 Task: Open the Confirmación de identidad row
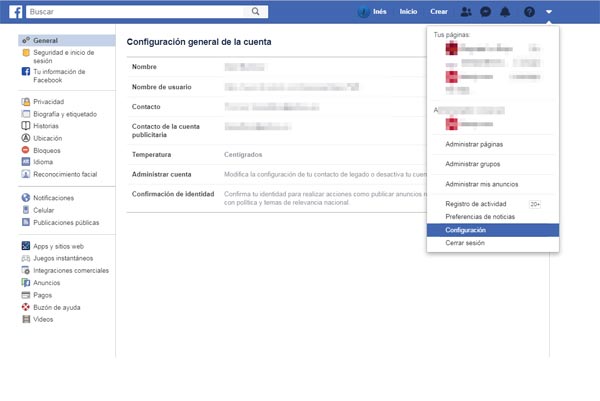277,198
